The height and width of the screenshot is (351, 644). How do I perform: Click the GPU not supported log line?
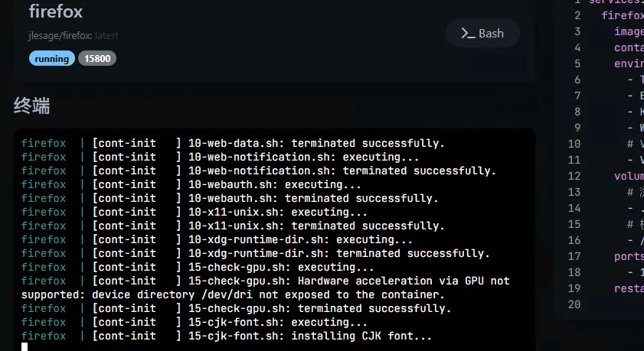(x=265, y=288)
